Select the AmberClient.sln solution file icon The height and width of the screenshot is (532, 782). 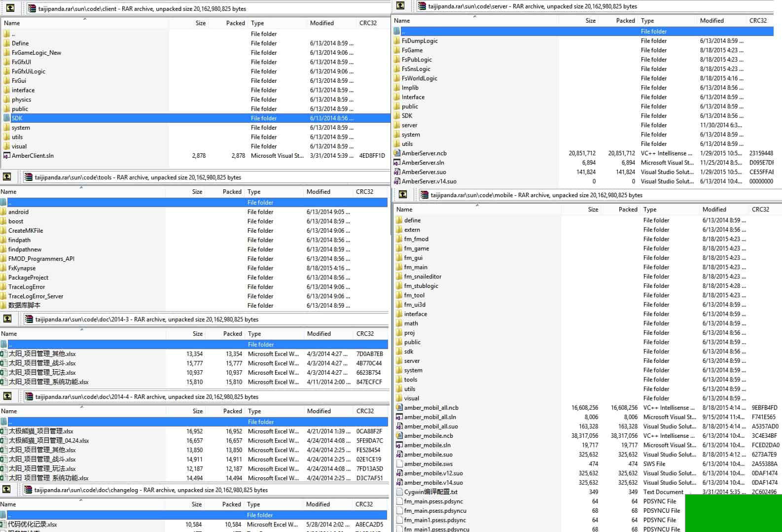(6, 156)
